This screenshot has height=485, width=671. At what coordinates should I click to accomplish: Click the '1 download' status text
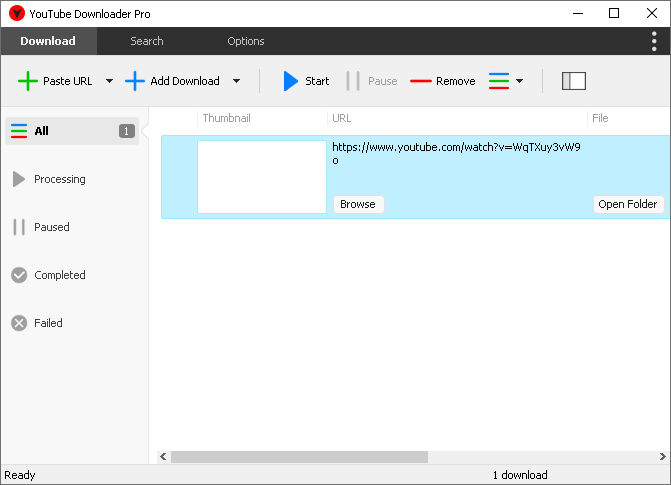coord(520,475)
